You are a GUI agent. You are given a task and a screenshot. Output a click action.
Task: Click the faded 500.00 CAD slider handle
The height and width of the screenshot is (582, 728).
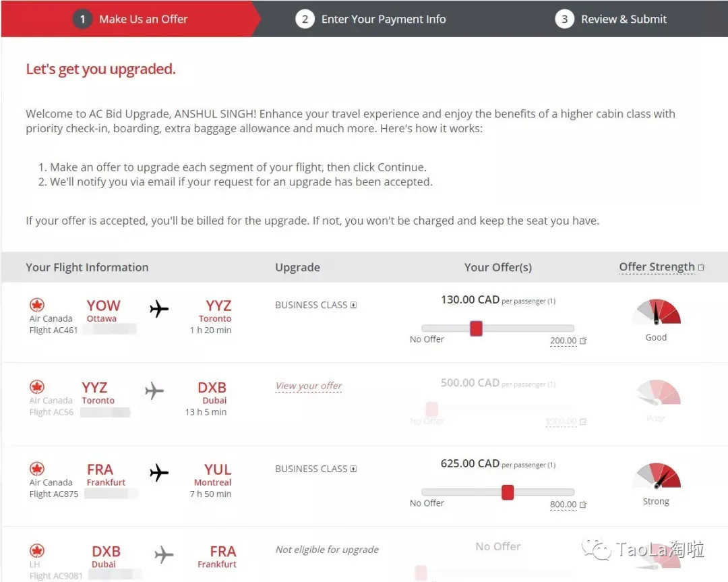(432, 409)
